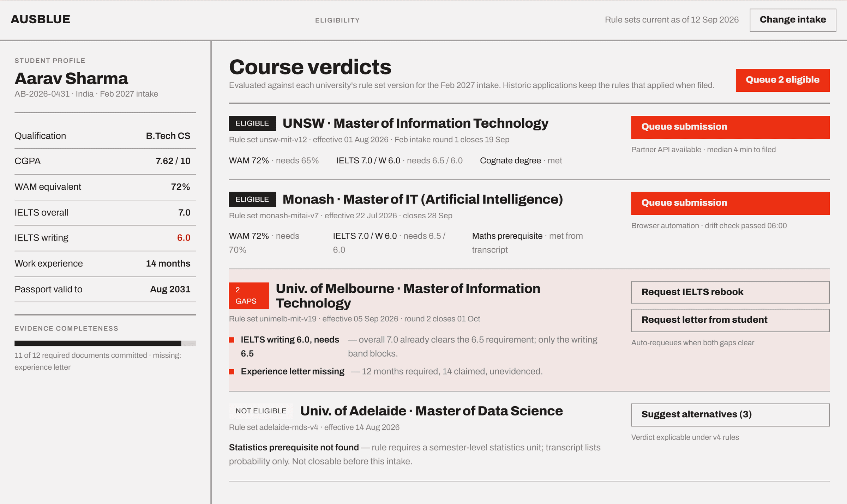Click the Change intake button
The image size is (847, 504).
[x=793, y=20]
